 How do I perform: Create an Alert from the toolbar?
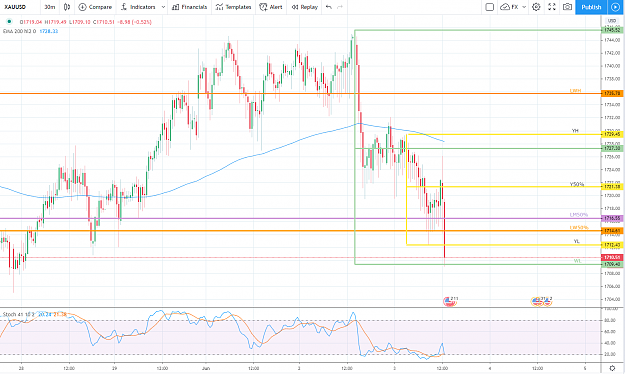pyautogui.click(x=271, y=7)
